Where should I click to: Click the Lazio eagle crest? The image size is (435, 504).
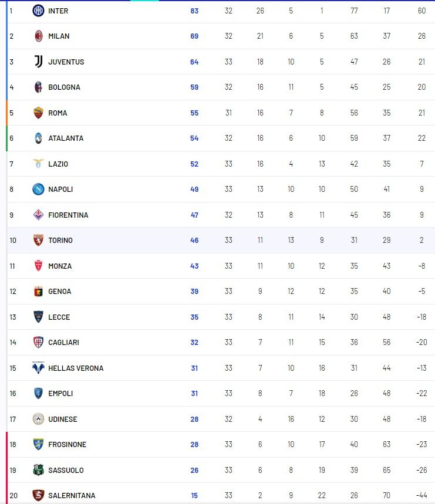pyautogui.click(x=38, y=164)
